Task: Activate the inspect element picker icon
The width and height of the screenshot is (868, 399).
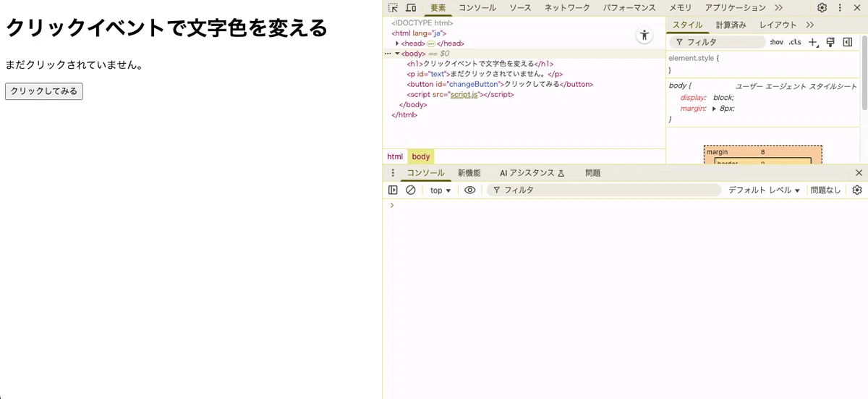Action: 393,8
